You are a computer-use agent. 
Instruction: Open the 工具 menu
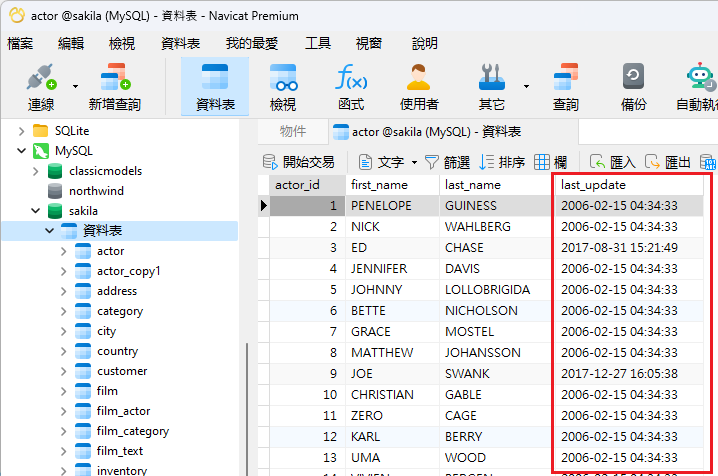pyautogui.click(x=318, y=43)
